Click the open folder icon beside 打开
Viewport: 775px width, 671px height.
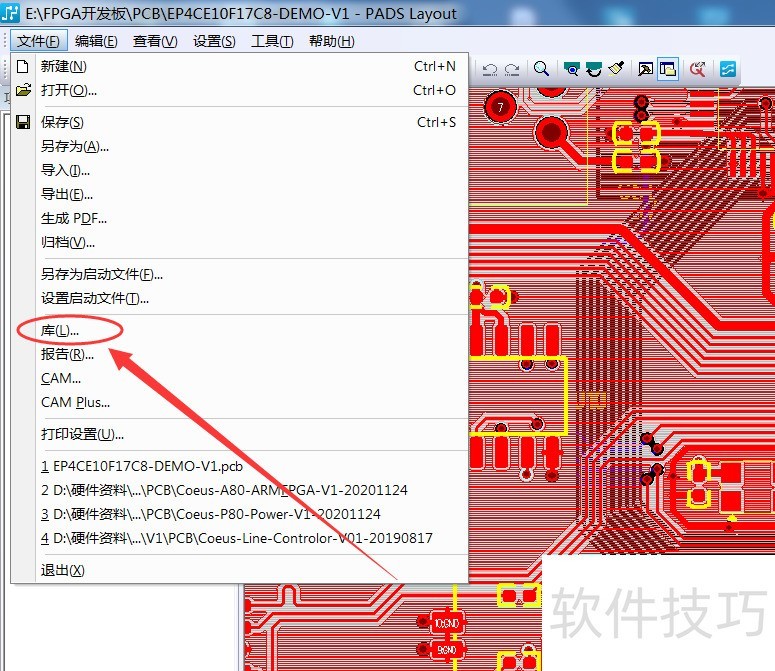[23, 90]
